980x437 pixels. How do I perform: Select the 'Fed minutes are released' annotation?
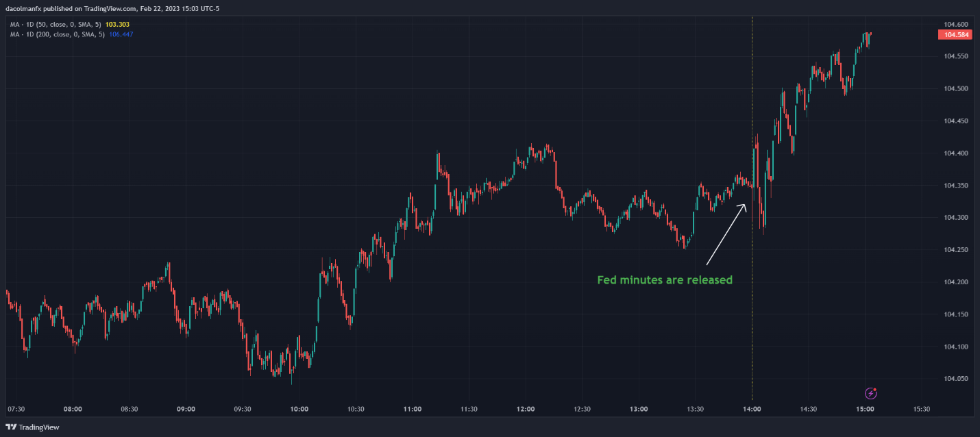pos(665,280)
